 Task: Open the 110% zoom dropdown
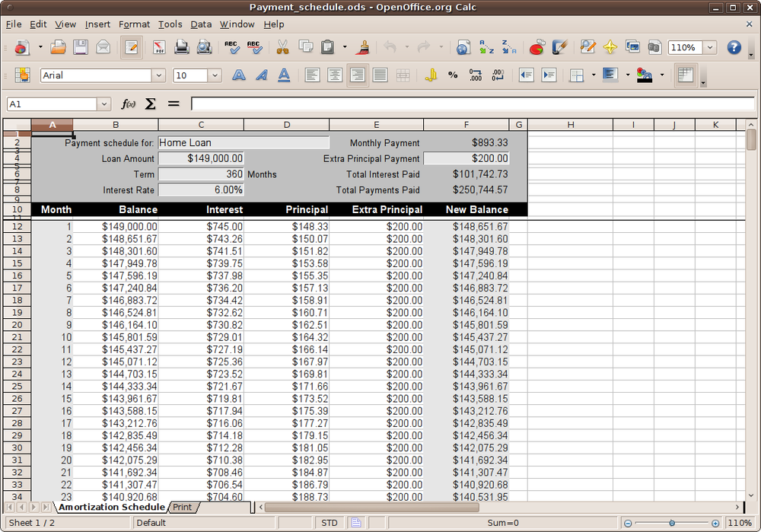[709, 47]
